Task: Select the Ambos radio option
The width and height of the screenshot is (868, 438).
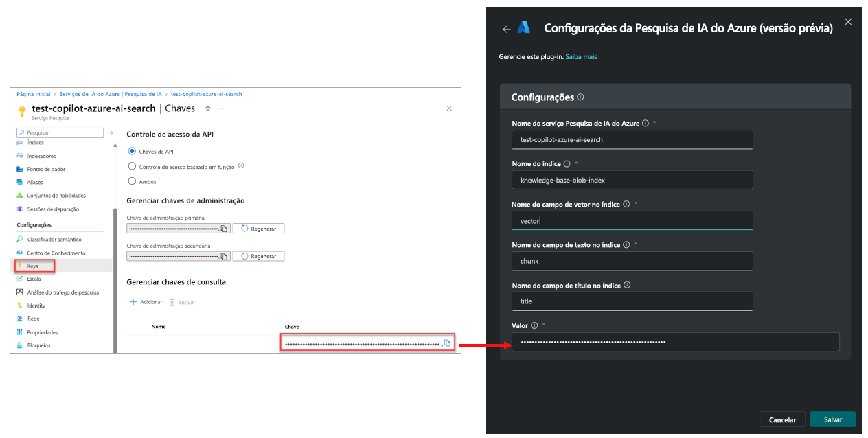Action: (132, 181)
